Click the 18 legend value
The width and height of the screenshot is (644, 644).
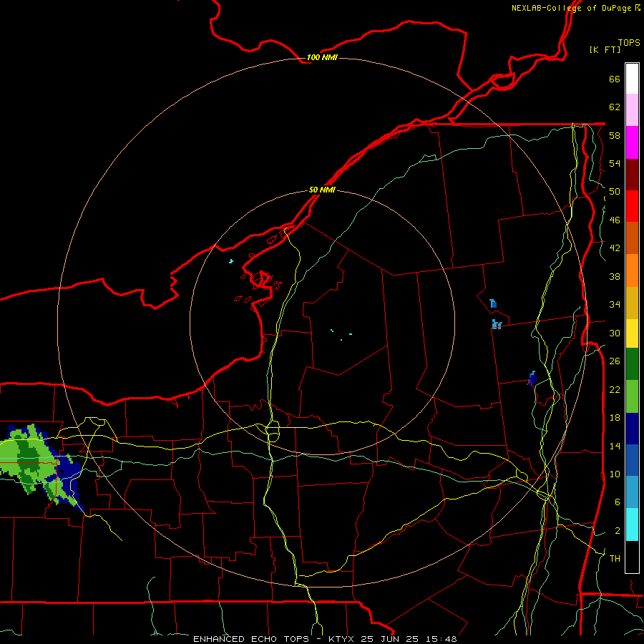click(x=615, y=418)
